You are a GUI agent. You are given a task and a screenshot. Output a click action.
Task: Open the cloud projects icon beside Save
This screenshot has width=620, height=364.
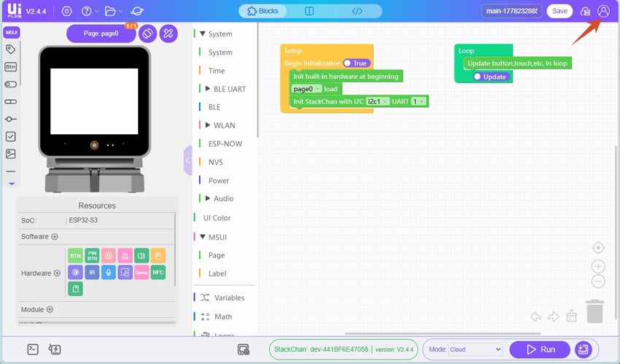pyautogui.click(x=585, y=12)
